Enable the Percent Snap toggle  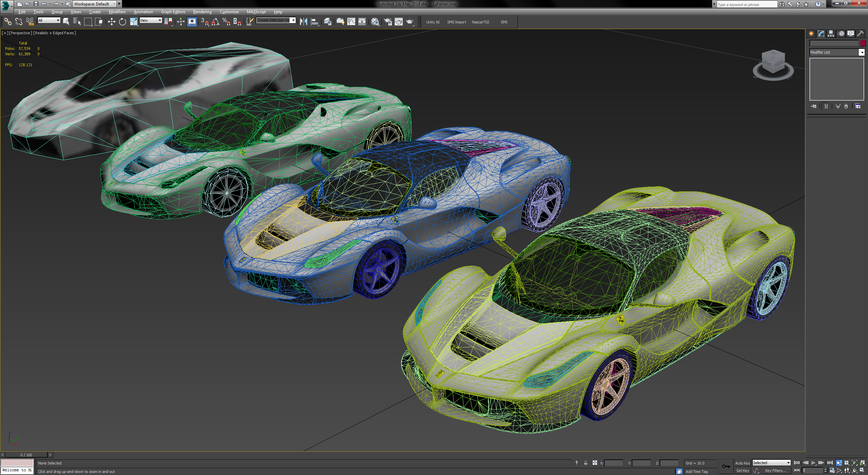(x=226, y=21)
